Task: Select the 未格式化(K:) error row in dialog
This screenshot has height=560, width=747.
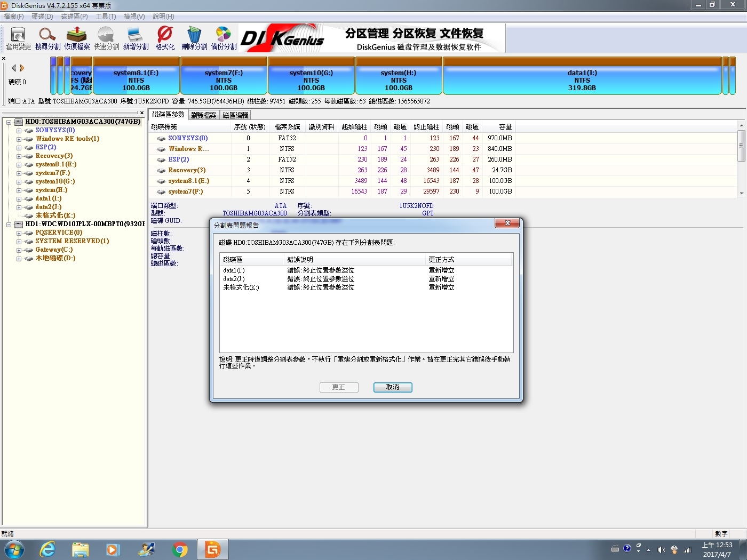Action: (x=366, y=287)
